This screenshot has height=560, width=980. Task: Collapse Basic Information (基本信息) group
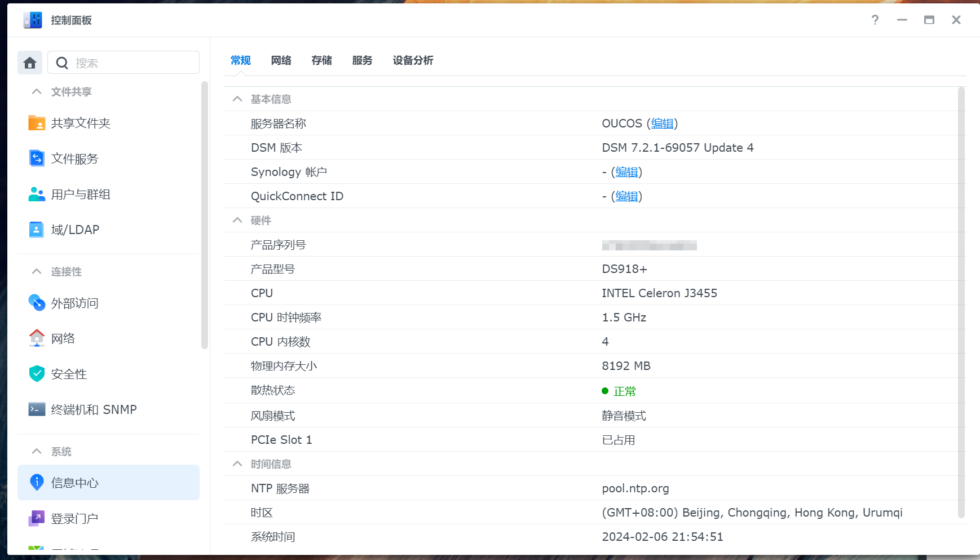click(237, 99)
